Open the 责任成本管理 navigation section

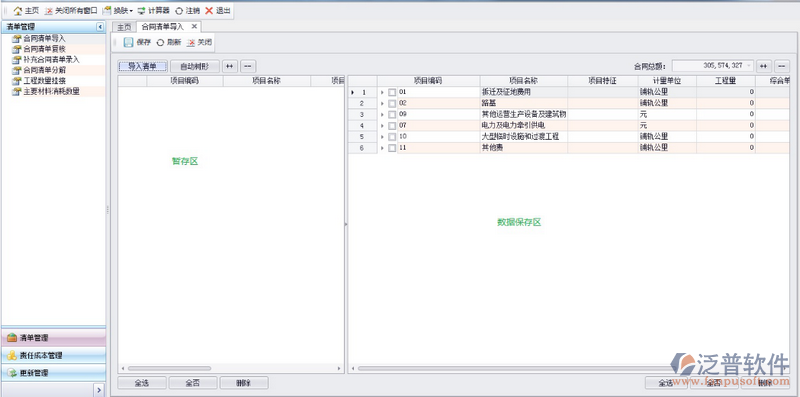[x=54, y=355]
